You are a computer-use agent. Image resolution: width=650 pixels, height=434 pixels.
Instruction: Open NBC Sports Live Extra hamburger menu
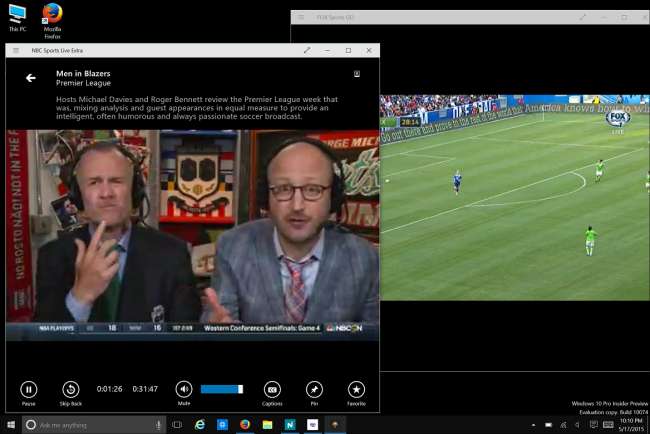point(16,51)
